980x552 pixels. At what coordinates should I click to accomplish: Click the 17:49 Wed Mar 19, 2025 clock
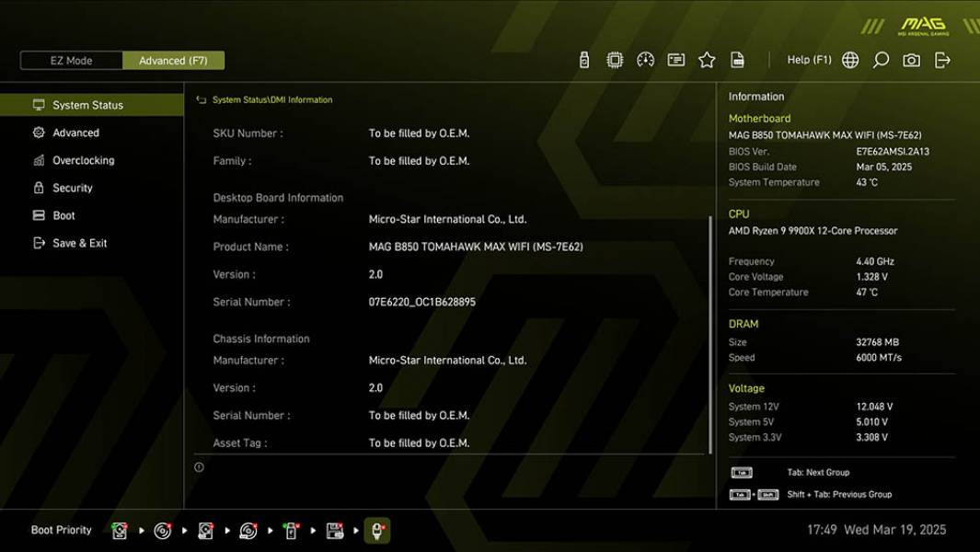pyautogui.click(x=876, y=530)
